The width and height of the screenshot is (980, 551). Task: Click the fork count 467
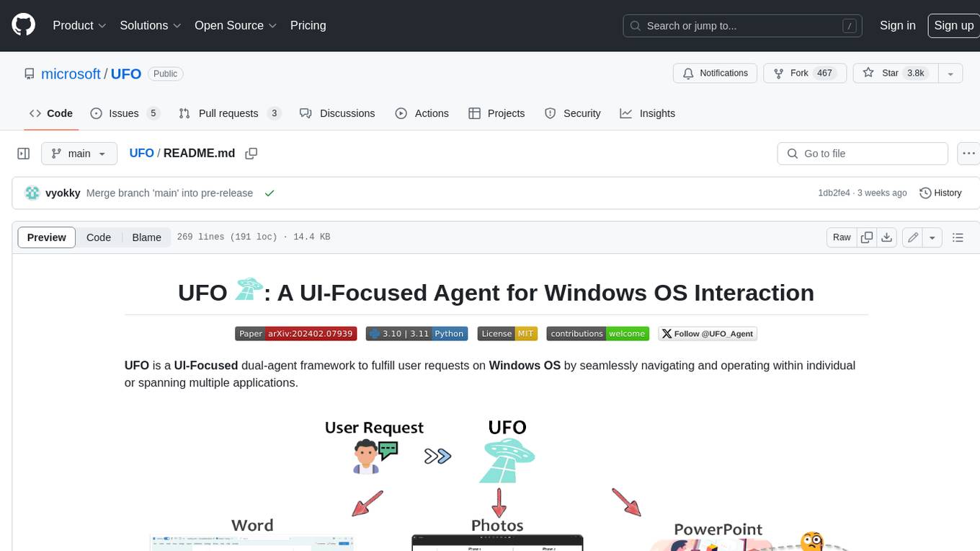point(824,74)
